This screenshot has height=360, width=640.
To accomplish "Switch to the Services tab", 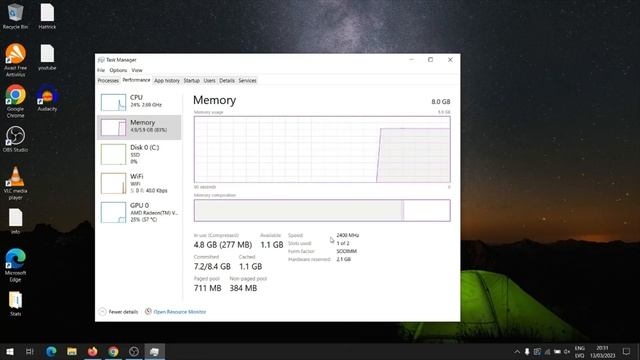I will pos(247,80).
